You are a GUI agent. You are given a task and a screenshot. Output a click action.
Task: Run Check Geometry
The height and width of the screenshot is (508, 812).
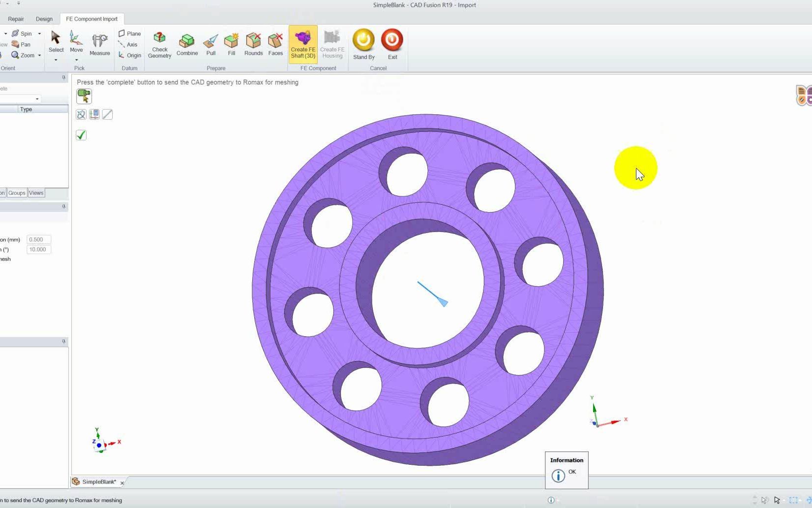pyautogui.click(x=159, y=45)
